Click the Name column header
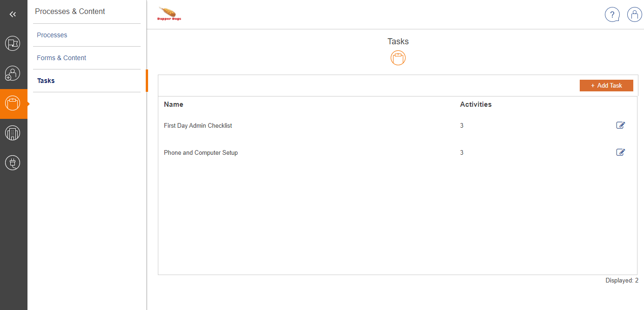The width and height of the screenshot is (644, 310). [174, 104]
